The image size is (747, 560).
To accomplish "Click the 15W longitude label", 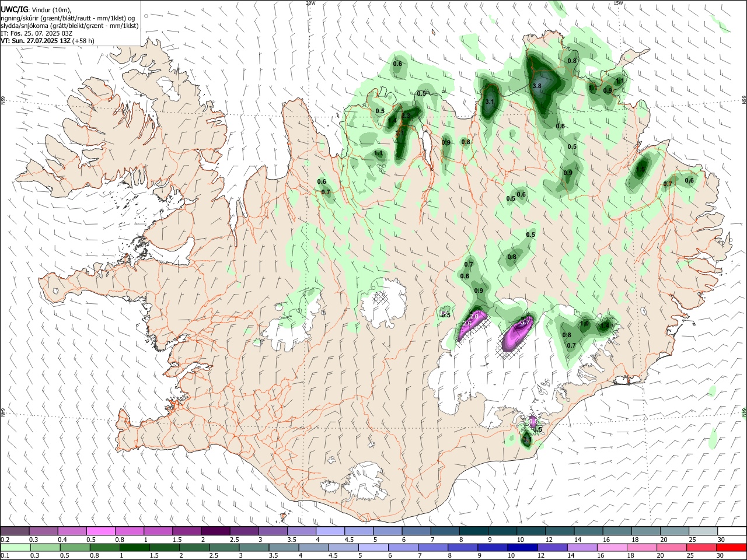I will (618, 3).
